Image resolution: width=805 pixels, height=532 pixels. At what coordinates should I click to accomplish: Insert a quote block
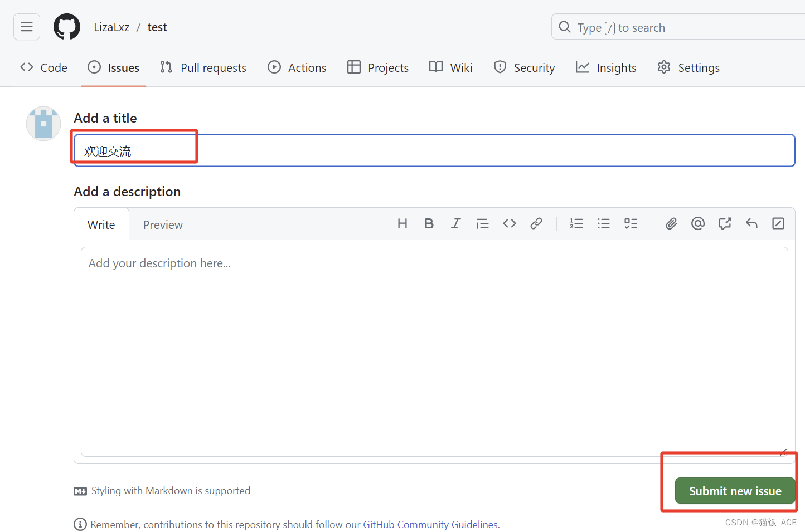tap(482, 224)
